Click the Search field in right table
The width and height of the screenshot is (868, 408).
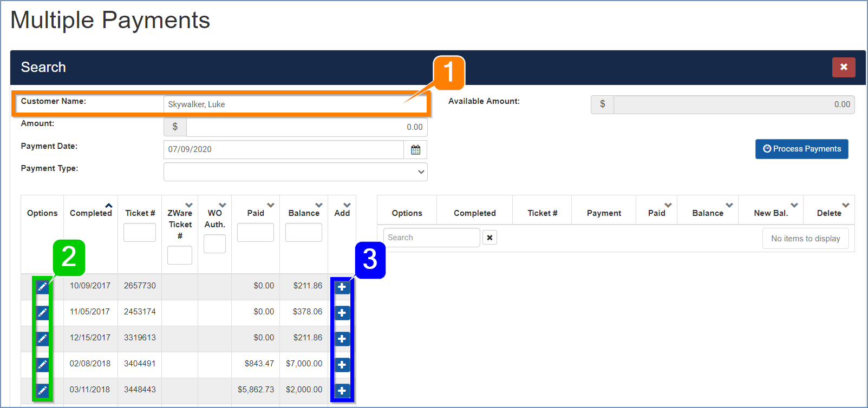tap(432, 238)
